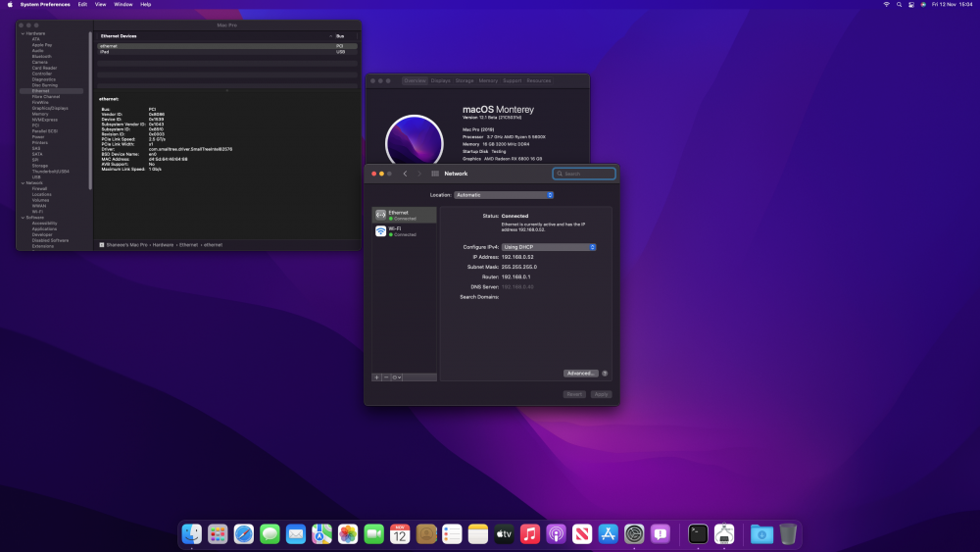Open Contacts app in the Dock
The image size is (980, 552).
click(426, 534)
